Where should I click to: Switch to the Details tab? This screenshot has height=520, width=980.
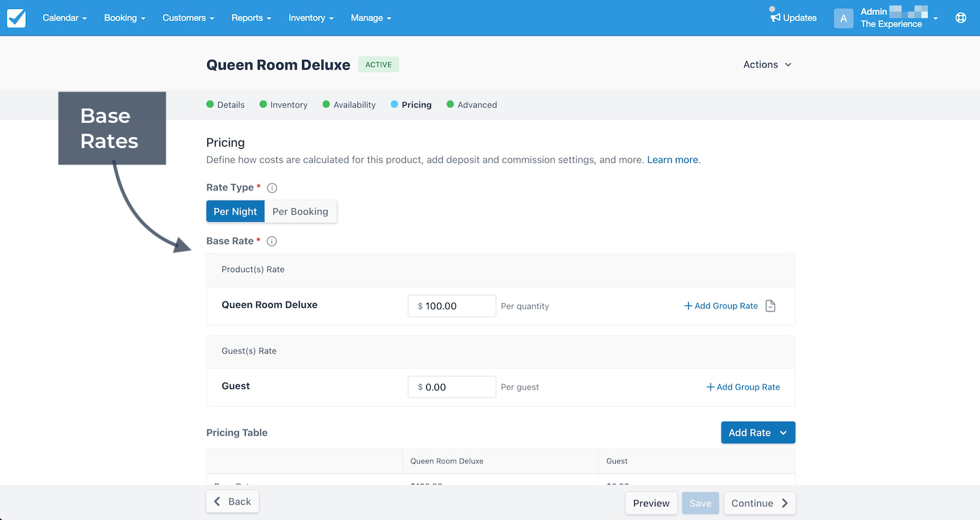click(226, 104)
